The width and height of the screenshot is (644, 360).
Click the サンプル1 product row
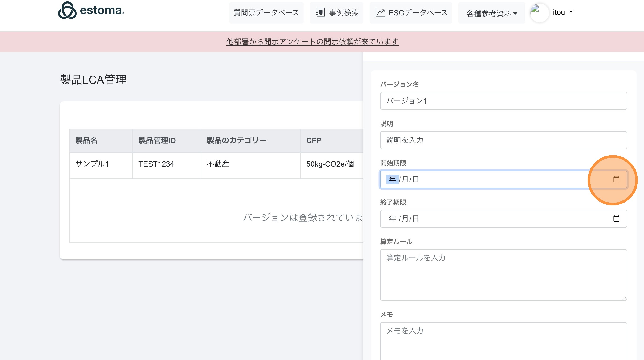pyautogui.click(x=92, y=164)
